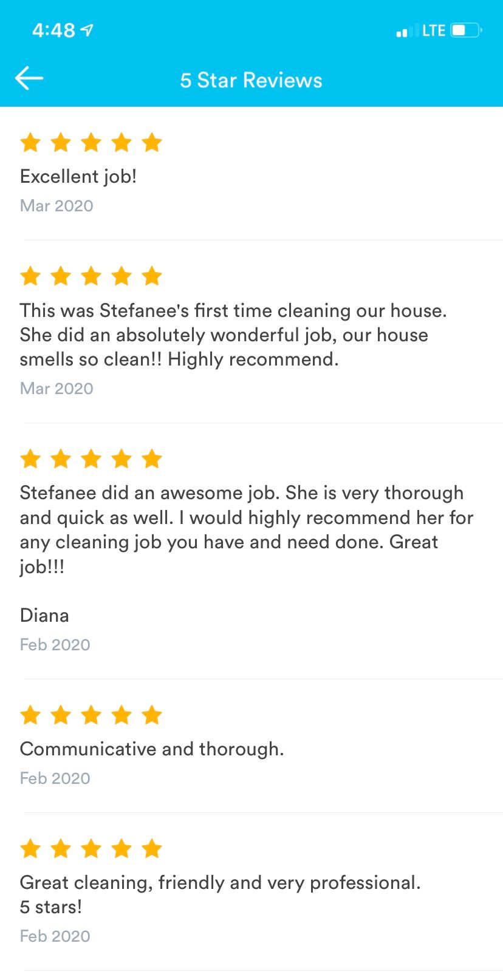This screenshot has height=980, width=503.
Task: Tap first star above Diana's review
Action: [30, 459]
